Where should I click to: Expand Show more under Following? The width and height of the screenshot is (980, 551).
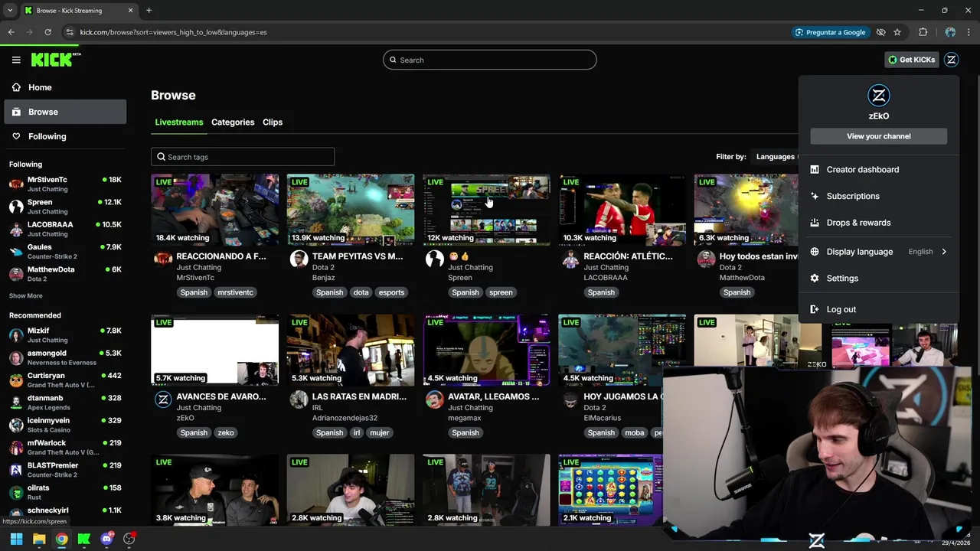(26, 296)
